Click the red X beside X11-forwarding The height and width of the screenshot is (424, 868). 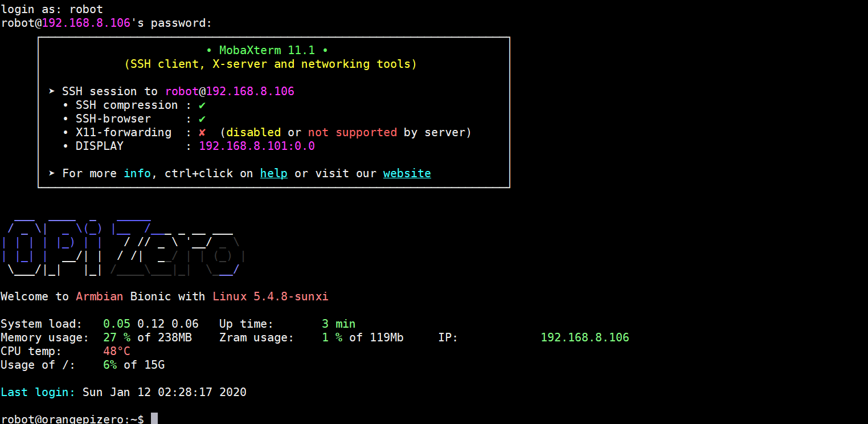click(202, 133)
